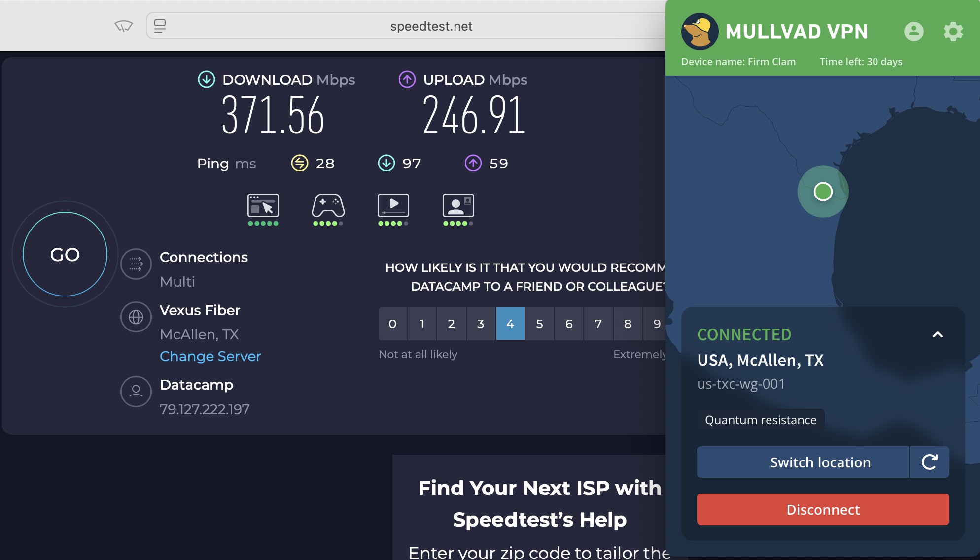Image resolution: width=980 pixels, height=560 pixels.
Task: Click the us-txc-wg-001 server name
Action: [x=741, y=384]
